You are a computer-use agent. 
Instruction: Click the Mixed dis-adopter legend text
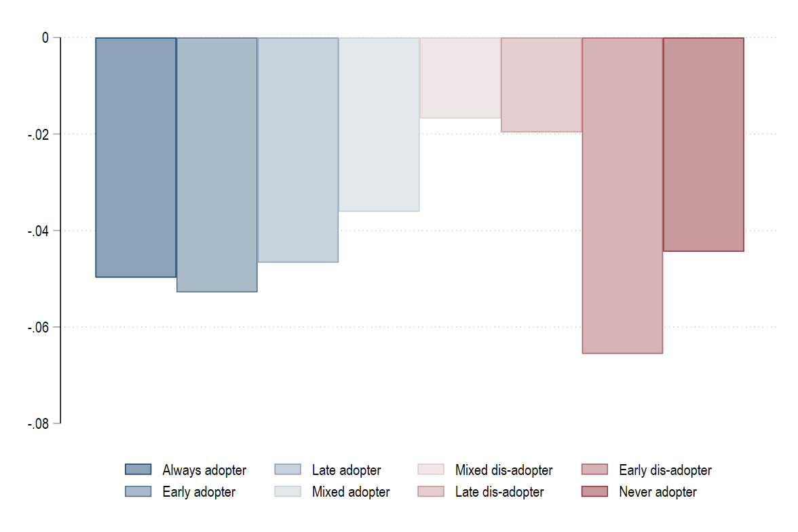tap(503, 470)
